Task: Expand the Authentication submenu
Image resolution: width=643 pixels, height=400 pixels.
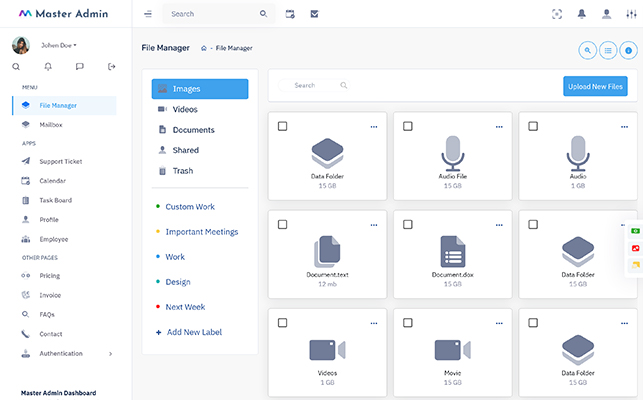Action: pos(110,354)
